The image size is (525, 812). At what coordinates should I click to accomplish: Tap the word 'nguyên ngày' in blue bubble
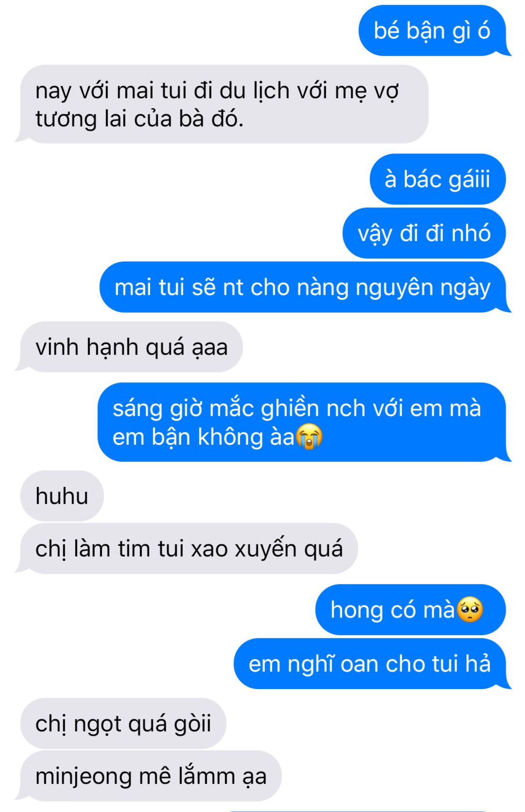(423, 288)
